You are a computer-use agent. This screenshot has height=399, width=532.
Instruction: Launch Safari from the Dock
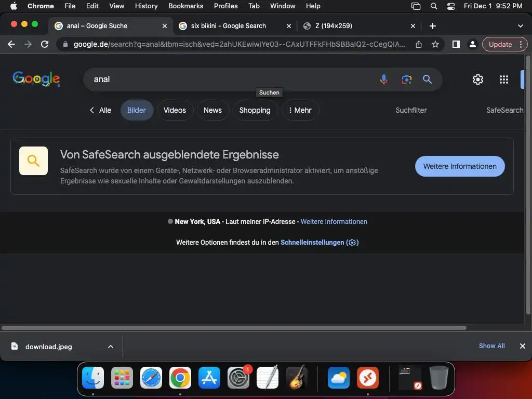151,378
